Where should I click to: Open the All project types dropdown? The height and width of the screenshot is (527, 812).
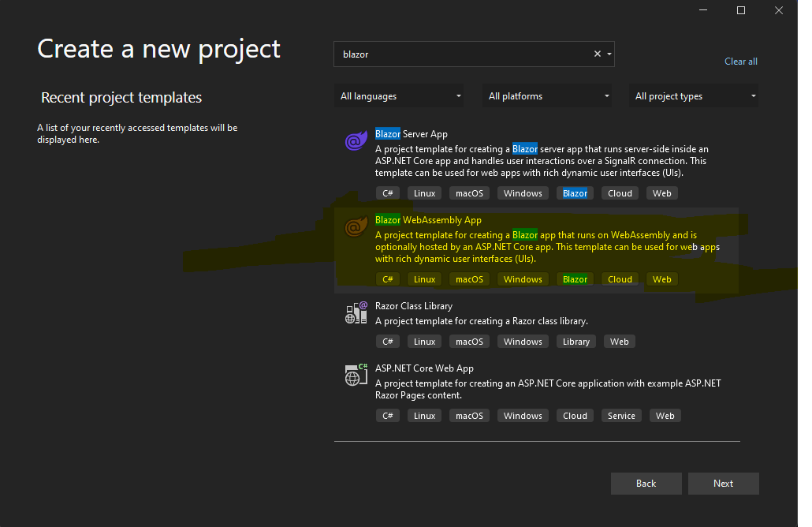(x=694, y=96)
